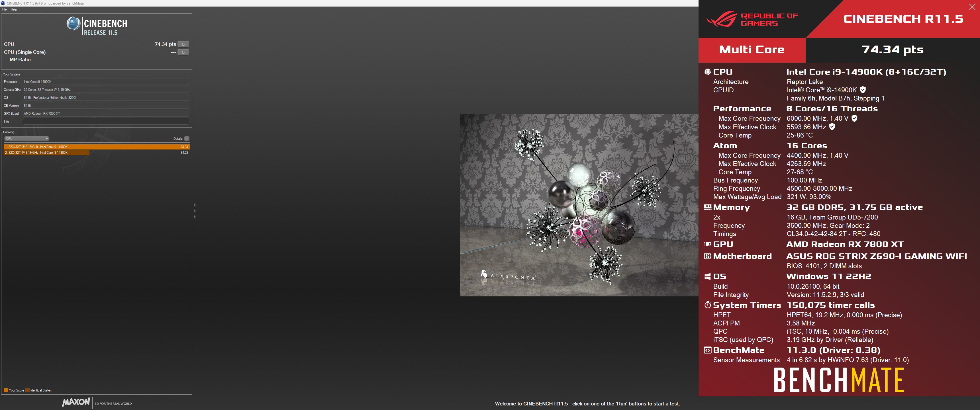Click the System Timers stopwatch icon
This screenshot has height=410, width=980.
click(x=708, y=305)
